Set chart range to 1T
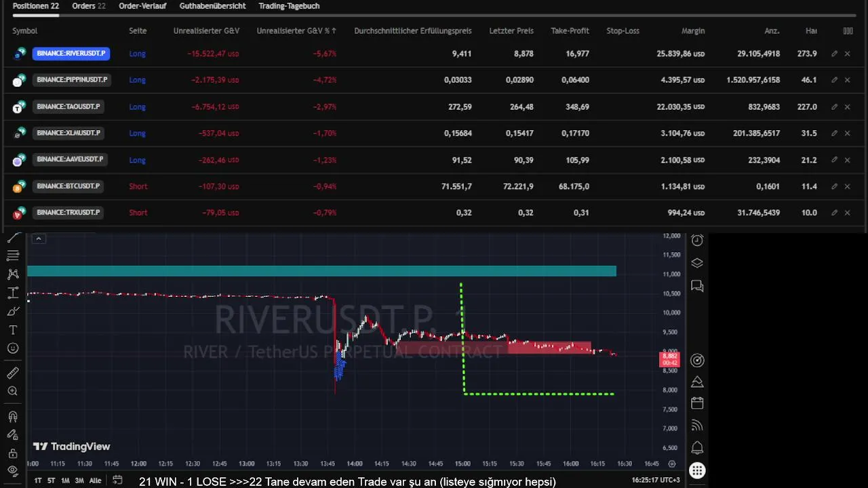This screenshot has height=488, width=868. (x=38, y=481)
